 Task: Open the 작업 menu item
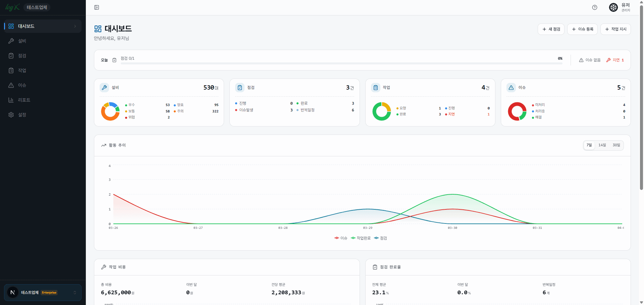pyautogui.click(x=43, y=70)
